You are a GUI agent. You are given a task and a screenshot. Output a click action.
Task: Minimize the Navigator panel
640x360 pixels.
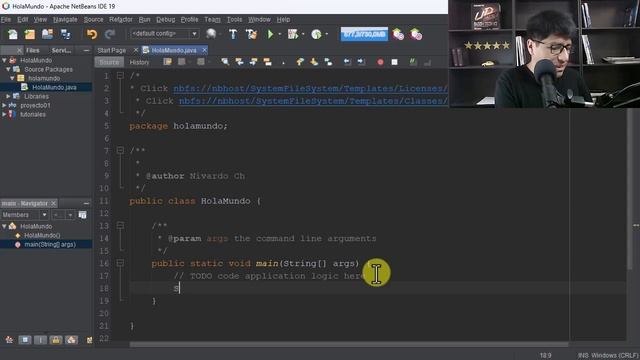click(x=86, y=203)
